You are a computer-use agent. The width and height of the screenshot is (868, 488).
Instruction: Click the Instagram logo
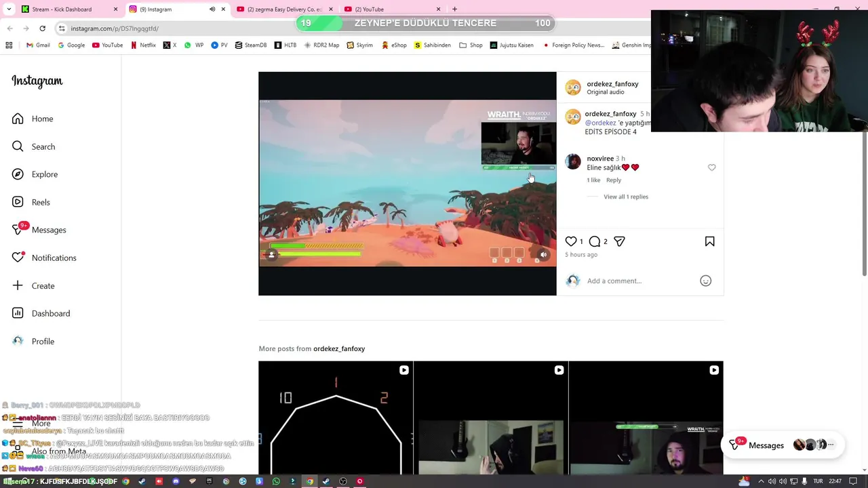point(37,81)
